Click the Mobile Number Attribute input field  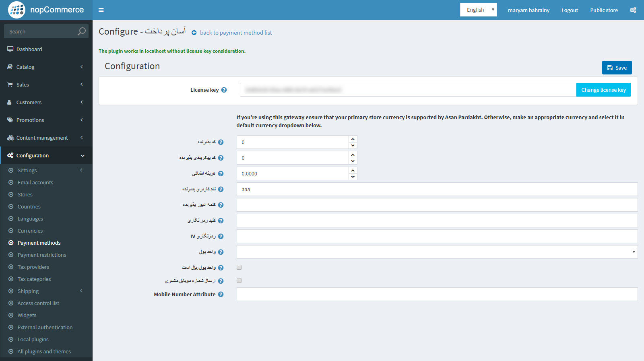[437, 294]
